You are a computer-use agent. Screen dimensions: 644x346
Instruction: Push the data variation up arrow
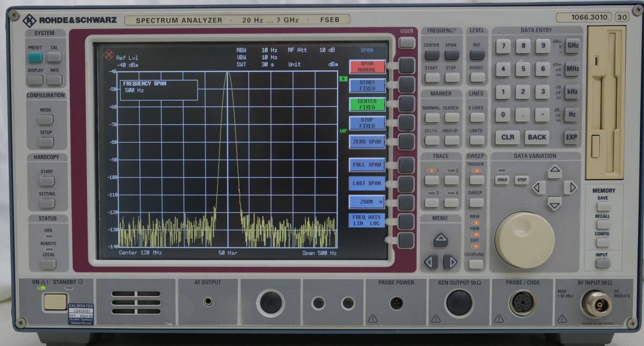(x=554, y=172)
